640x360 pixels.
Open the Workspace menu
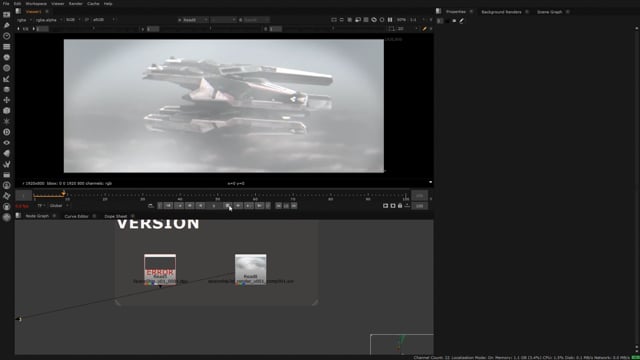pos(36,4)
